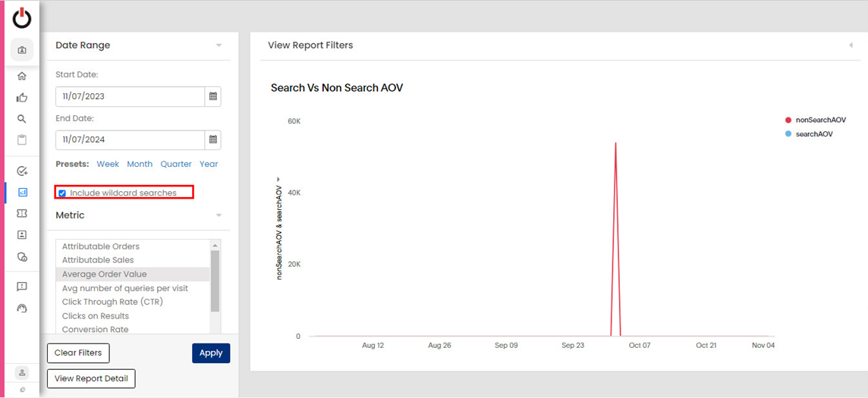
Task: Choose the Quarter preset link
Action: (x=176, y=164)
